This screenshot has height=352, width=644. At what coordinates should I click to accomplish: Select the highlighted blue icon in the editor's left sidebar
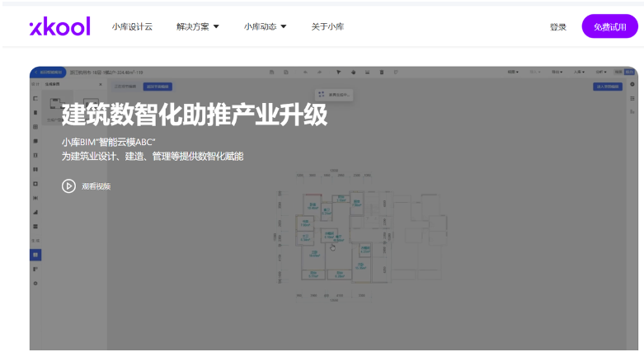[35, 255]
